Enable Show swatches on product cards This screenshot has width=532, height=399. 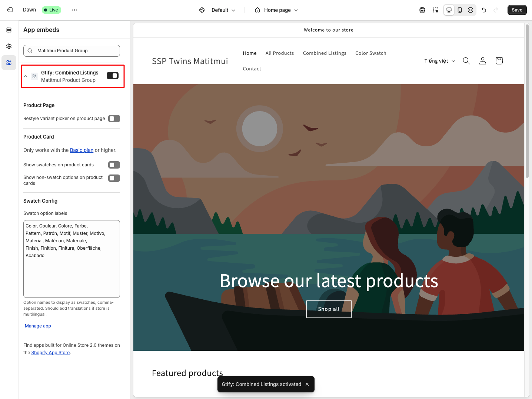pos(114,165)
